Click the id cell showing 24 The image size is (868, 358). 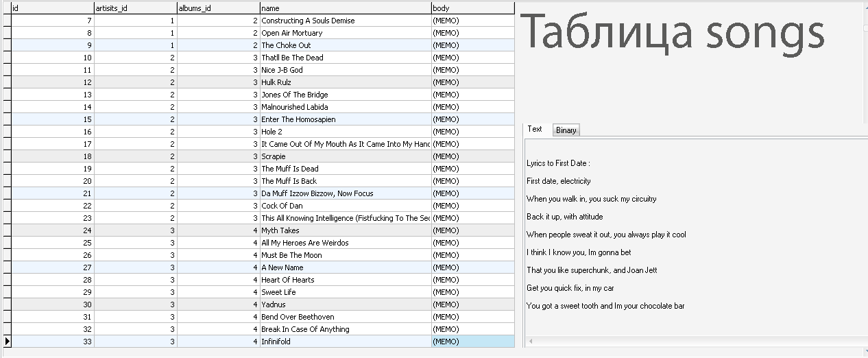coord(52,230)
